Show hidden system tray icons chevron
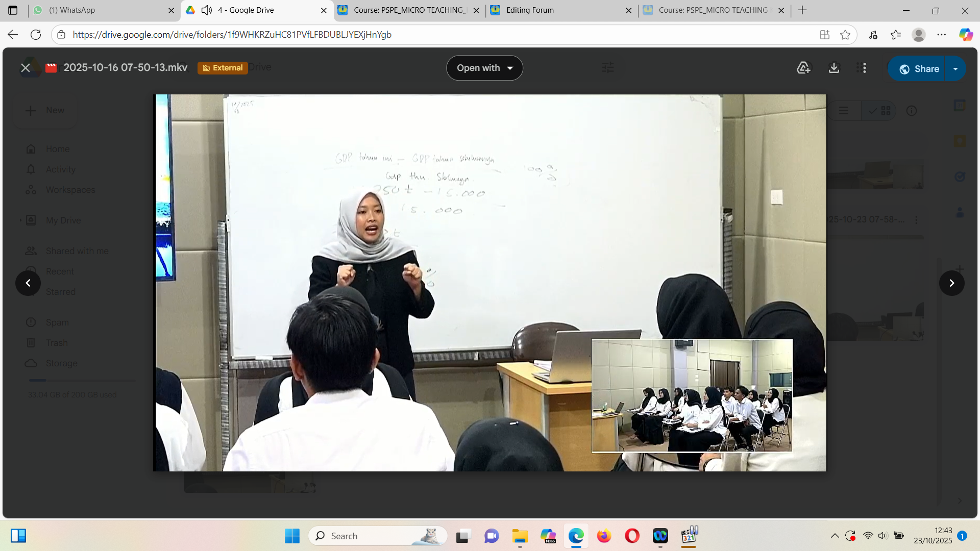 (835, 536)
